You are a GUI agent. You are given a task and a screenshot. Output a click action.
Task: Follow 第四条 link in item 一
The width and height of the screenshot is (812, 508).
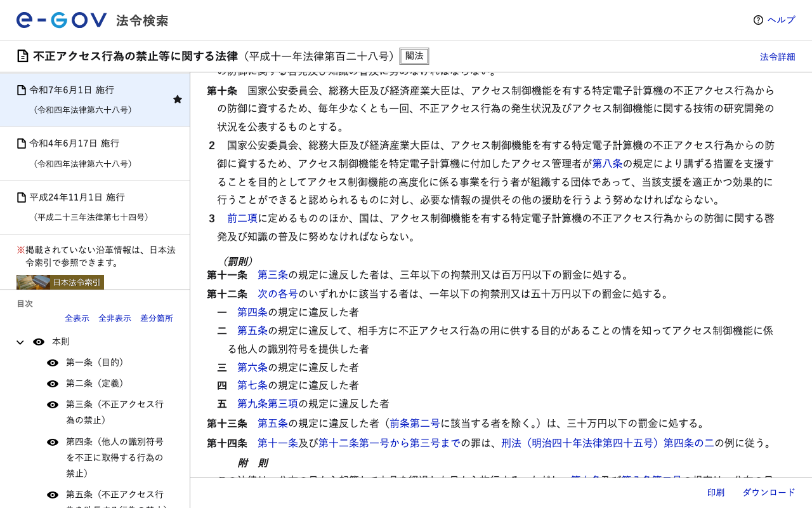tap(252, 312)
